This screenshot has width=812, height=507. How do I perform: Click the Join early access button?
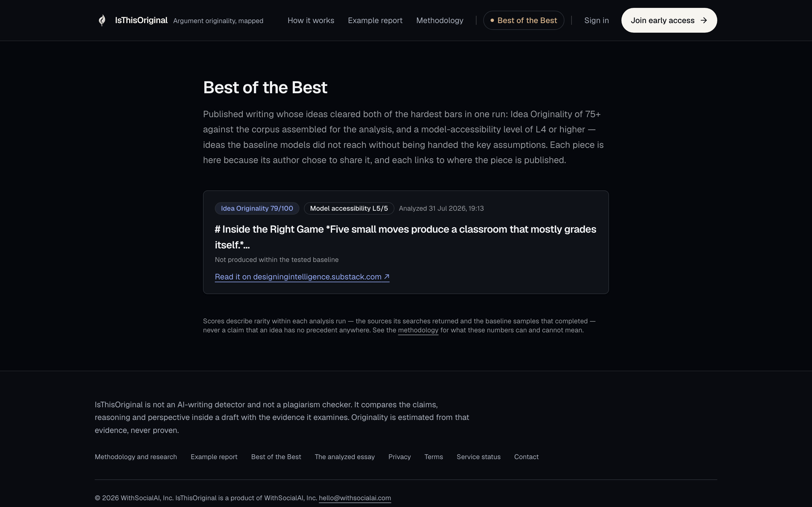coord(669,21)
